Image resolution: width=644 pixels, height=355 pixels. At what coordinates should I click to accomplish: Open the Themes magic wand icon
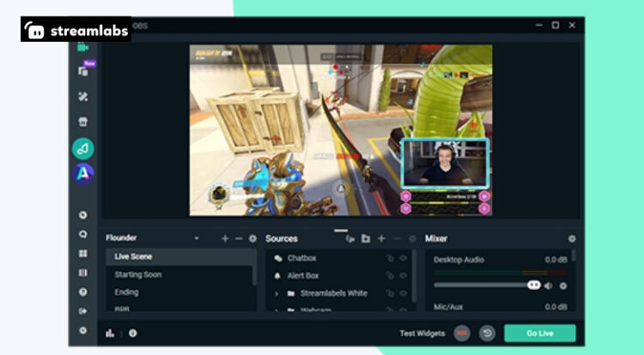pyautogui.click(x=83, y=97)
